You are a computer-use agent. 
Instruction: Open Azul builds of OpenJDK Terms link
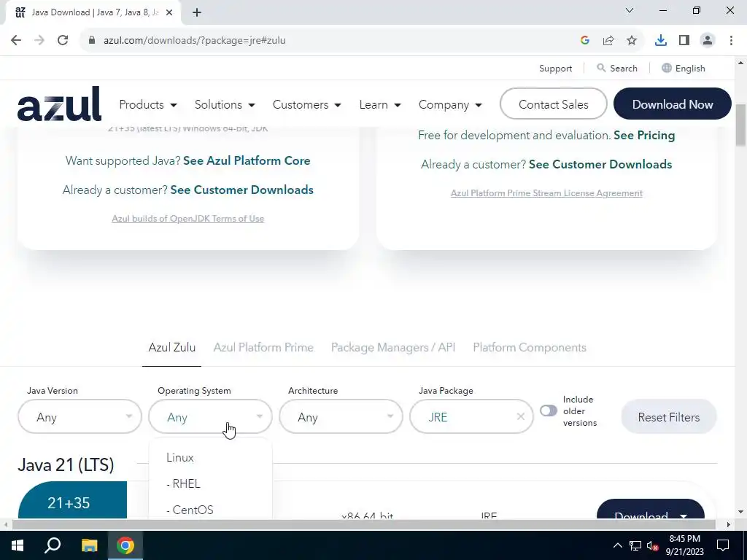tap(187, 219)
